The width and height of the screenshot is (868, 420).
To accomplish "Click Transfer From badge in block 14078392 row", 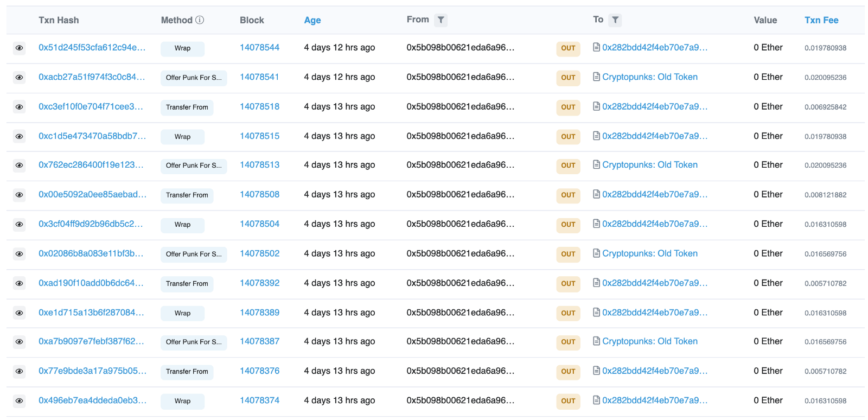I will pos(187,284).
